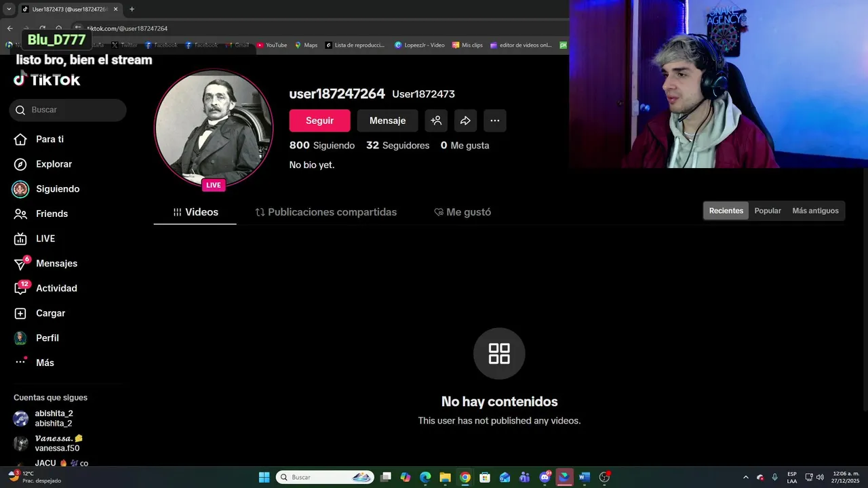
Task: Open a new browser tab
Action: [x=132, y=9]
